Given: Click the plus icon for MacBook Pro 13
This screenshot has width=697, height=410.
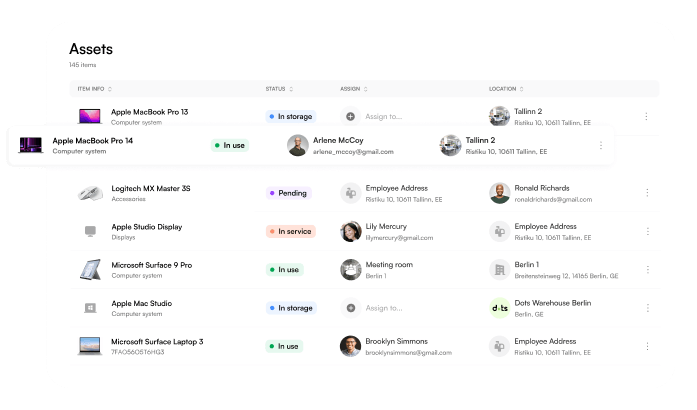Looking at the screenshot, I should point(350,117).
